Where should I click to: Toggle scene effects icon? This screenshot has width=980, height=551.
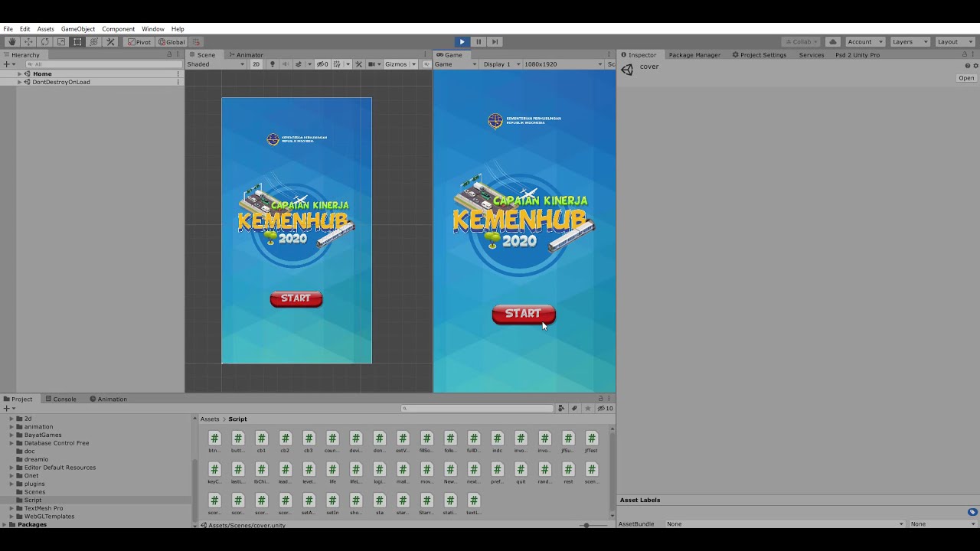coord(300,64)
